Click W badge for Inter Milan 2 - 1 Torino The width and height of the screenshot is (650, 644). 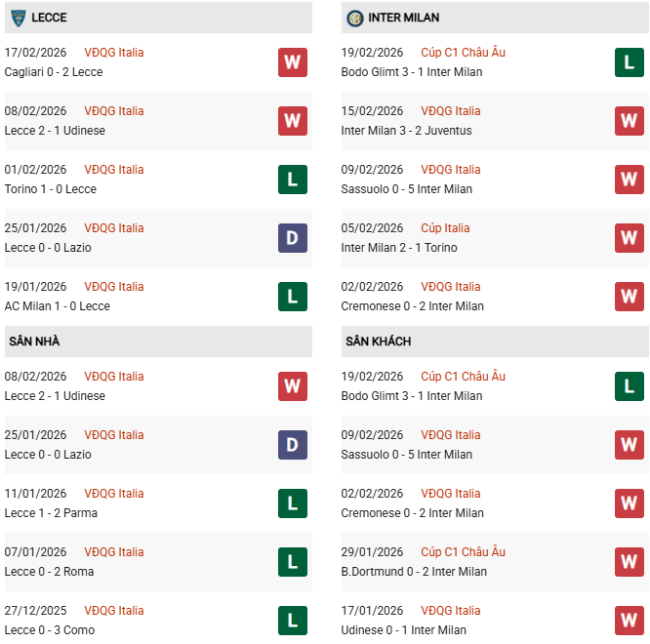630,238
